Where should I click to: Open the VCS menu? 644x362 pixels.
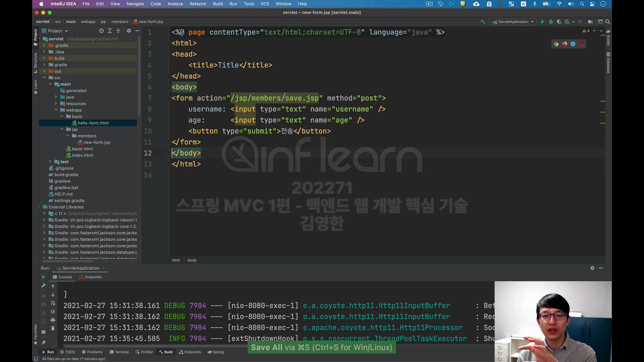click(x=265, y=4)
